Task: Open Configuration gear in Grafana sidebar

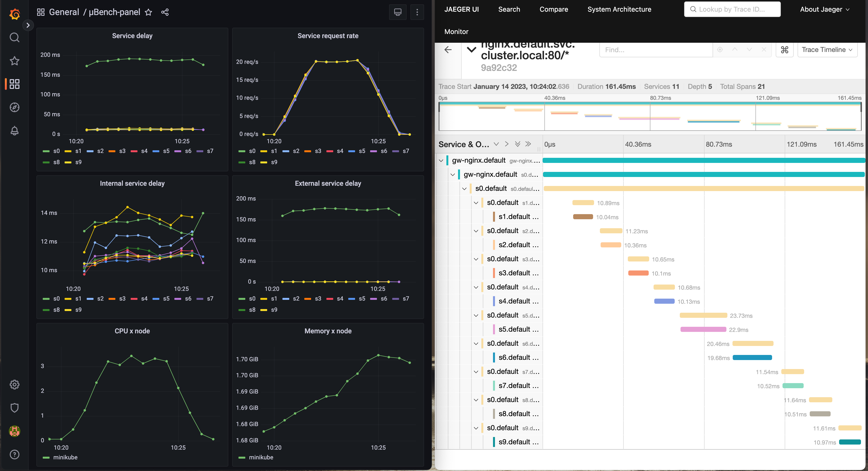Action: point(15,384)
